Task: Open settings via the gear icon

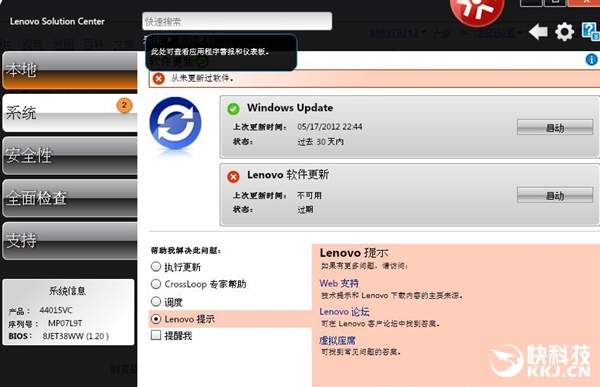Action: click(x=564, y=32)
